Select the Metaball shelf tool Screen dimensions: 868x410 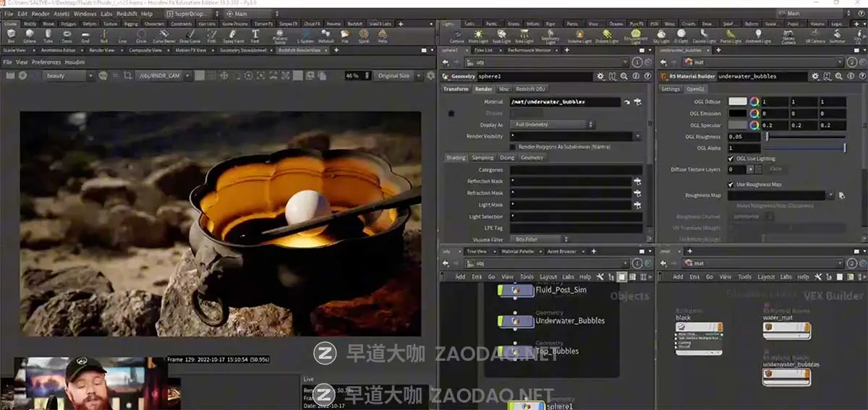(x=326, y=36)
